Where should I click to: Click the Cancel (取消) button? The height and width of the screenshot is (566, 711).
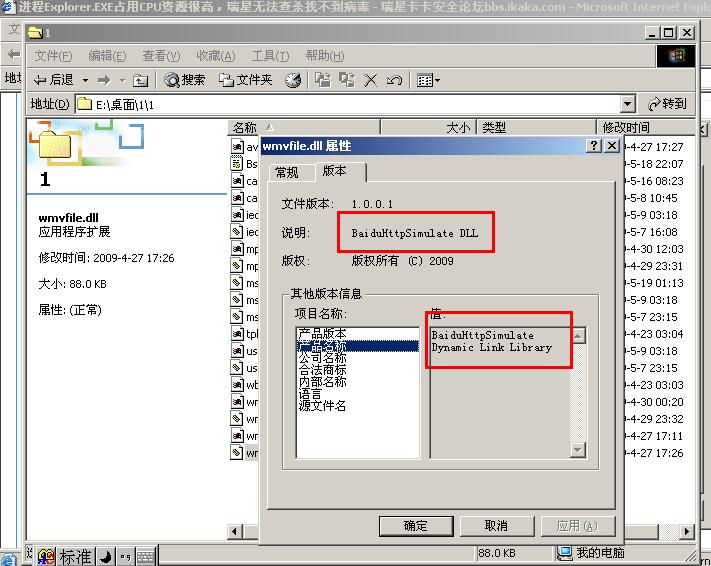[496, 526]
